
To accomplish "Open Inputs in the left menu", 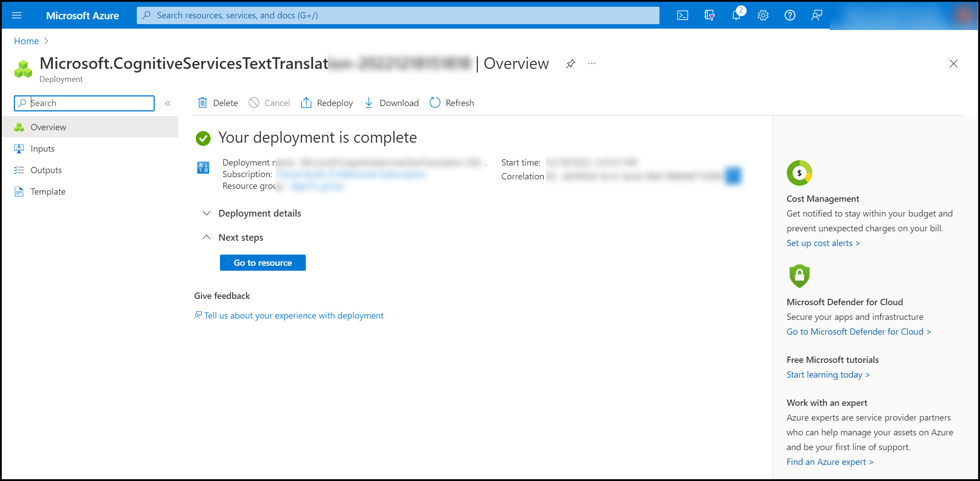I will [x=90, y=149].
